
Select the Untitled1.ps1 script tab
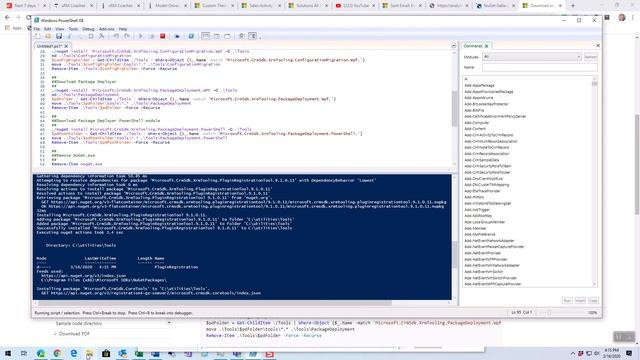click(49, 46)
